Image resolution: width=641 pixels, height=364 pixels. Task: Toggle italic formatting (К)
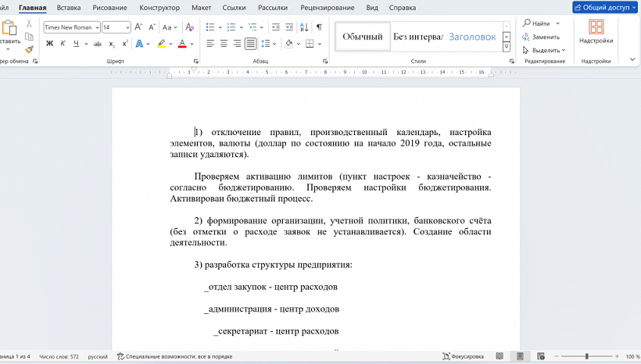point(63,44)
